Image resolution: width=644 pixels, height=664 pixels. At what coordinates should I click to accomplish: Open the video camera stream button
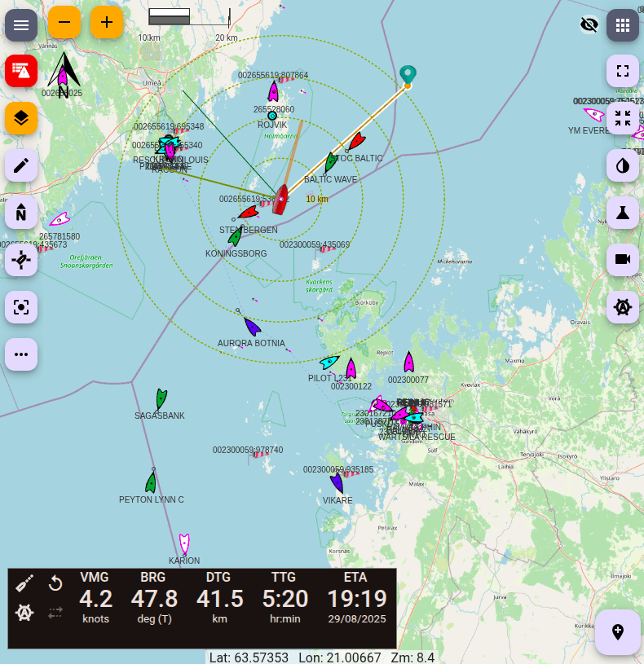click(623, 260)
